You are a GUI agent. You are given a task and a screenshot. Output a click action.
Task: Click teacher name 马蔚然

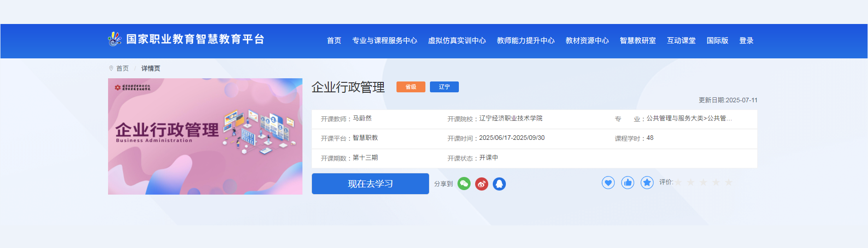tap(362, 118)
